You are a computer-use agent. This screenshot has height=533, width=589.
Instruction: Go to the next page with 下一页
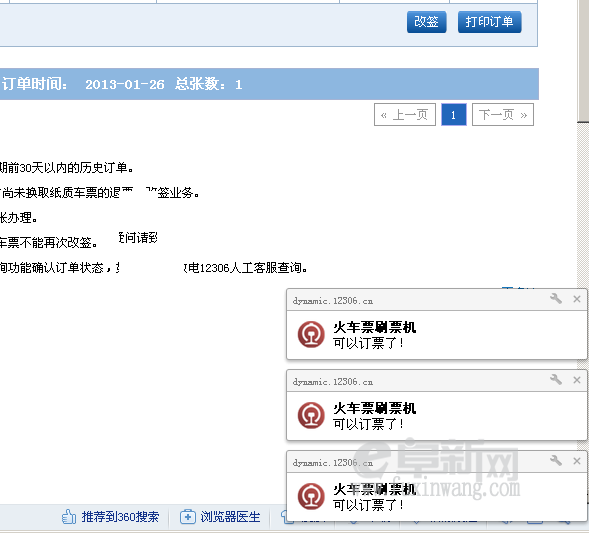tap(503, 115)
